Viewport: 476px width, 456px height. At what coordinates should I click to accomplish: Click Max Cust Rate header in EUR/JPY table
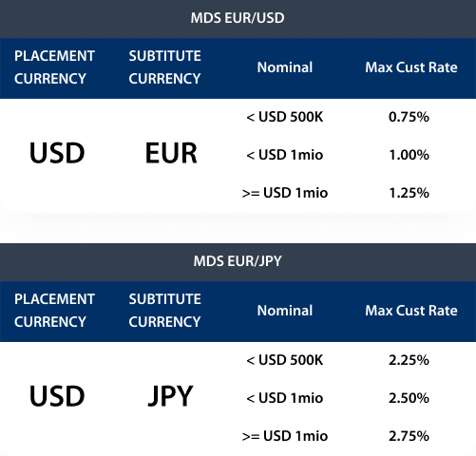(x=411, y=311)
